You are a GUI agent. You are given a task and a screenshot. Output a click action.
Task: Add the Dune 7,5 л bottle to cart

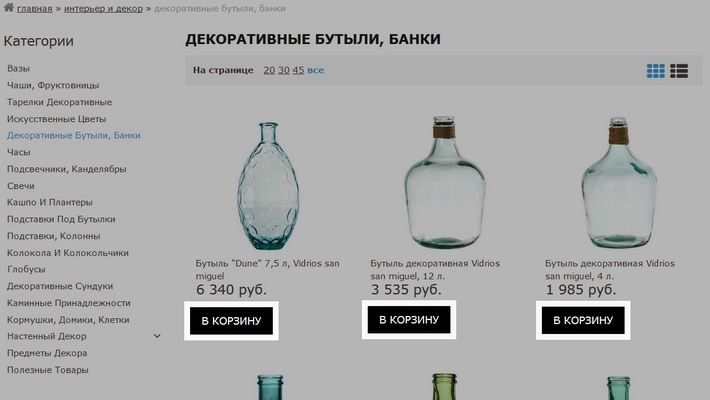pos(231,321)
